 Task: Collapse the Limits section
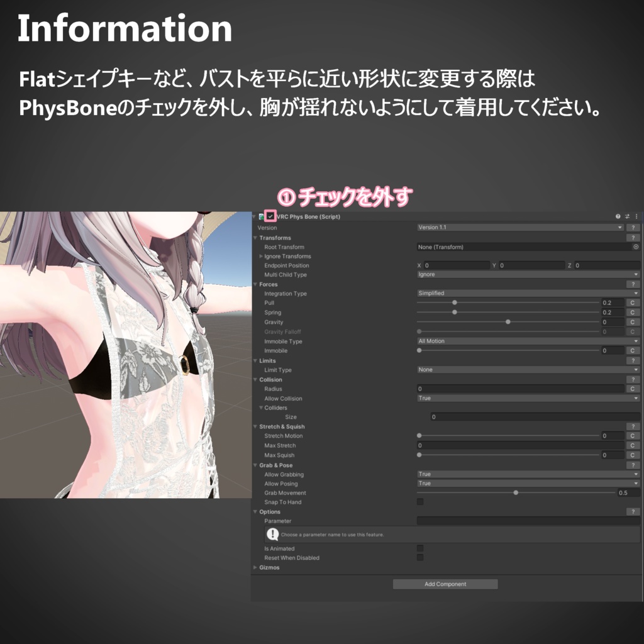tap(255, 360)
